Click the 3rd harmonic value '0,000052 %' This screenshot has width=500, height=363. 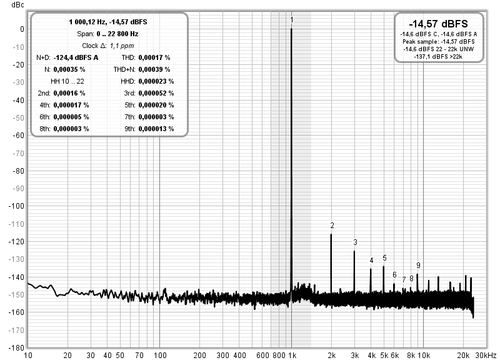pyautogui.click(x=156, y=93)
